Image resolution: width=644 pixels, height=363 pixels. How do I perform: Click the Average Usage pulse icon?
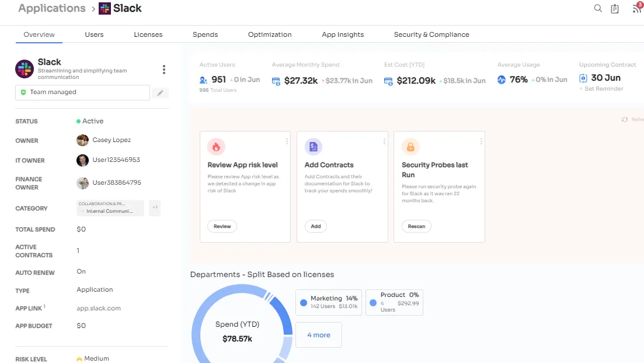pos(502,79)
